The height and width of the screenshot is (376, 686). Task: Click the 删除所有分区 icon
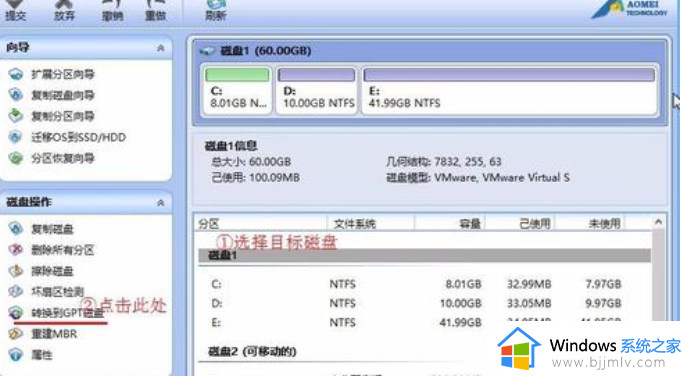tap(16, 249)
